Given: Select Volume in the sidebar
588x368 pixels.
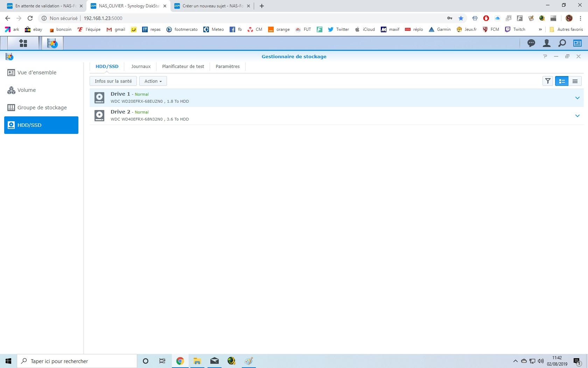Looking at the screenshot, I should (27, 90).
